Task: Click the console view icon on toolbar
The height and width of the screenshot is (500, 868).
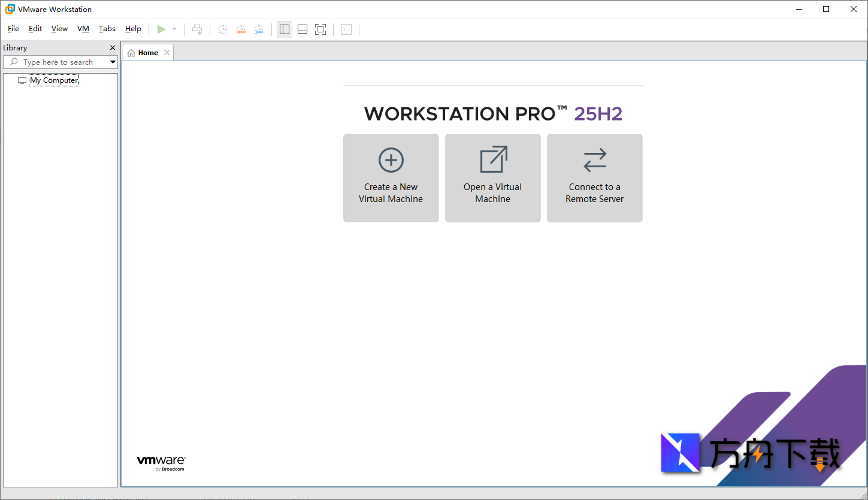Action: tap(346, 29)
